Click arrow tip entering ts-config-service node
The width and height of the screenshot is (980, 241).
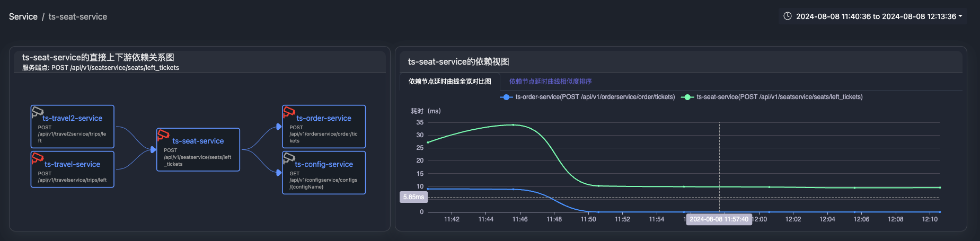pyautogui.click(x=279, y=173)
